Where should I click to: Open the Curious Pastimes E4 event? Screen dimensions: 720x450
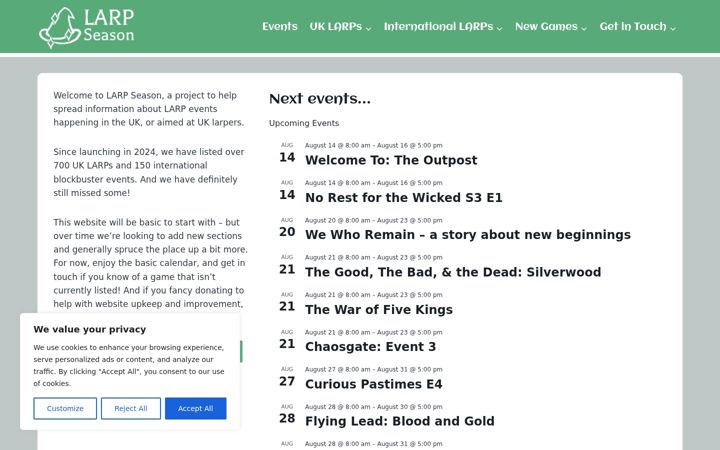click(x=374, y=384)
